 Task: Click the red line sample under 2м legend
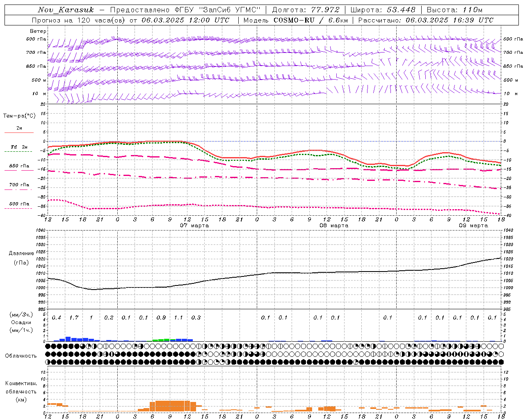pos(19,132)
